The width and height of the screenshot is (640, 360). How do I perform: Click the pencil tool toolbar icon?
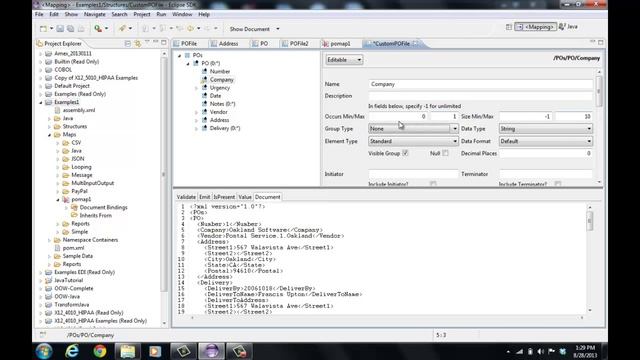(x=122, y=29)
